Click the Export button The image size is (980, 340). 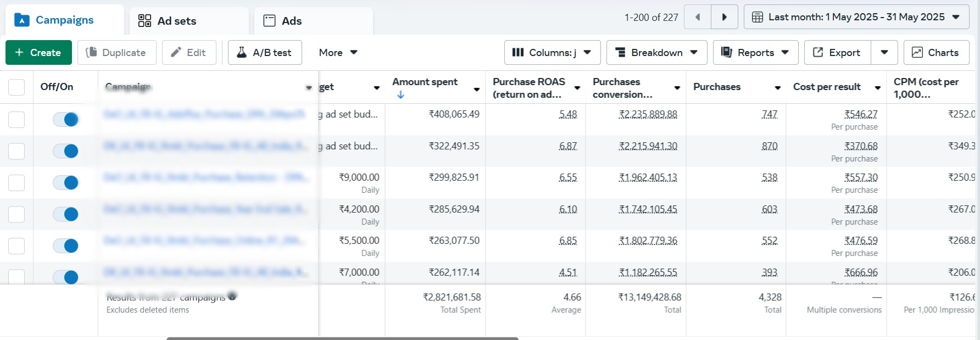tap(837, 53)
